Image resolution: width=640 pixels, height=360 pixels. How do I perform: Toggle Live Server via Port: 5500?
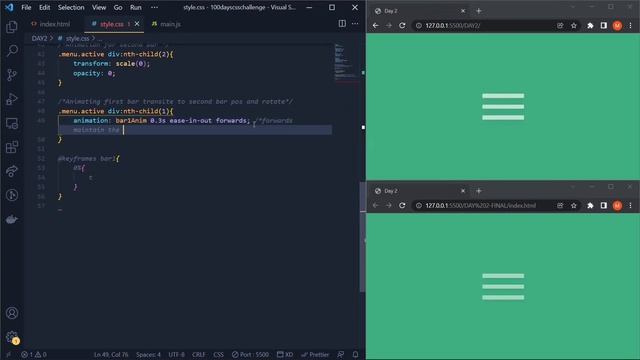[251, 355]
